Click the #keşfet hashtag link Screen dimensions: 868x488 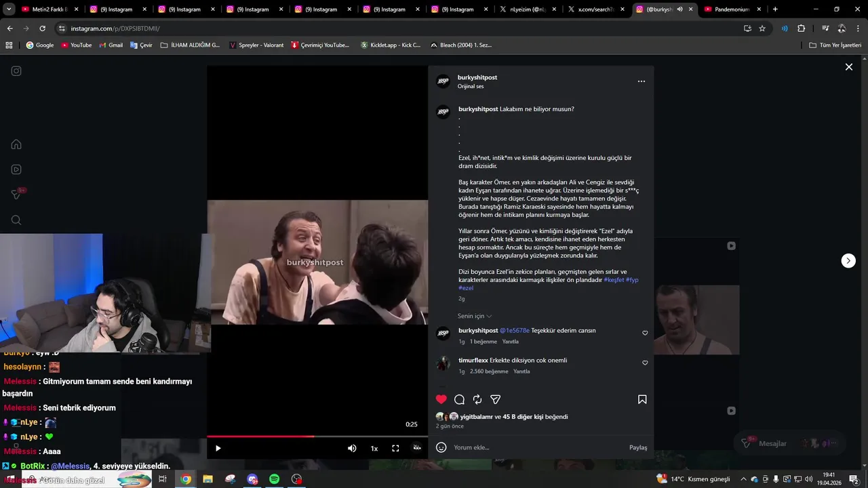click(x=614, y=280)
